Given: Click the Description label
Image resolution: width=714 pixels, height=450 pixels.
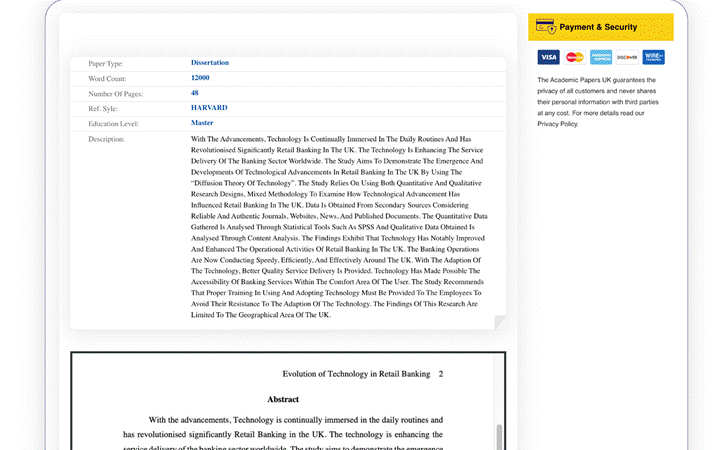Looking at the screenshot, I should (x=106, y=139).
